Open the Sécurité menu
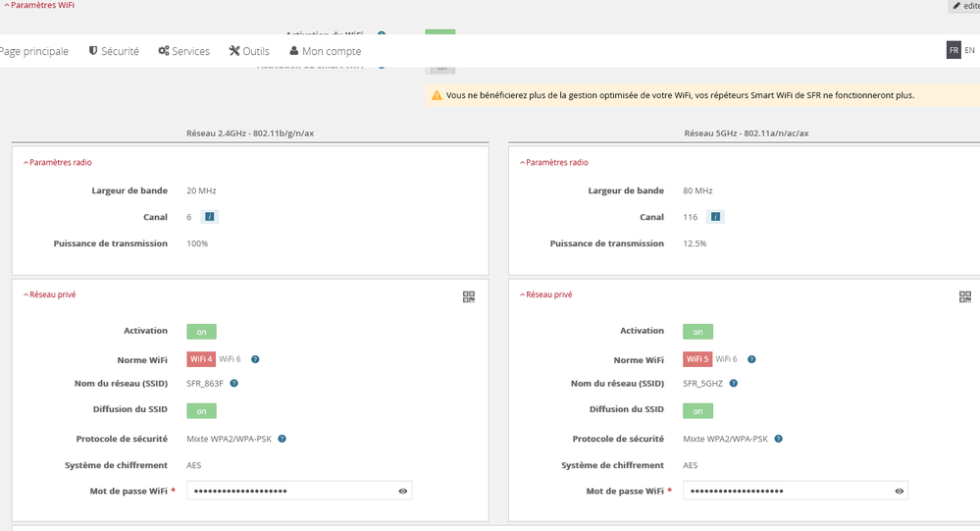This screenshot has height=531, width=980. point(114,51)
